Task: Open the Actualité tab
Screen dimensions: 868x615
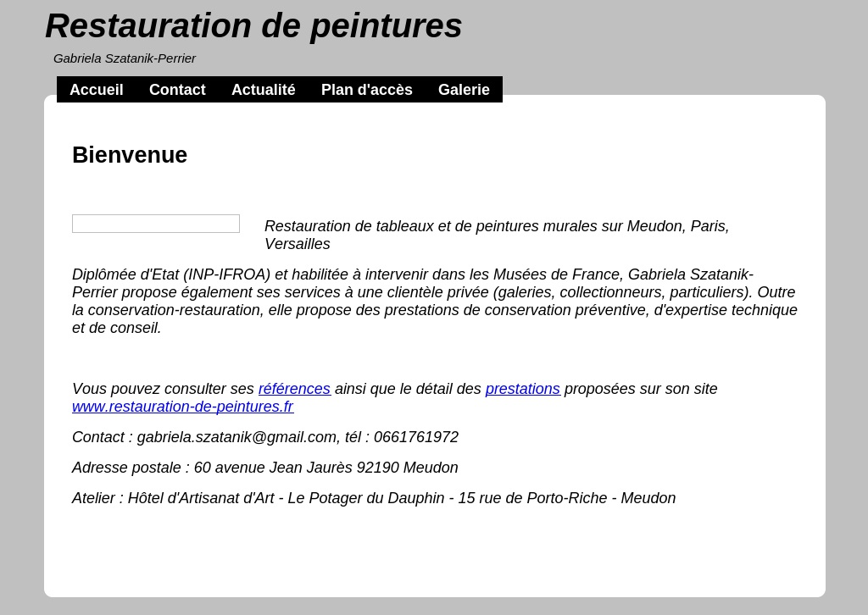Action: point(263,90)
